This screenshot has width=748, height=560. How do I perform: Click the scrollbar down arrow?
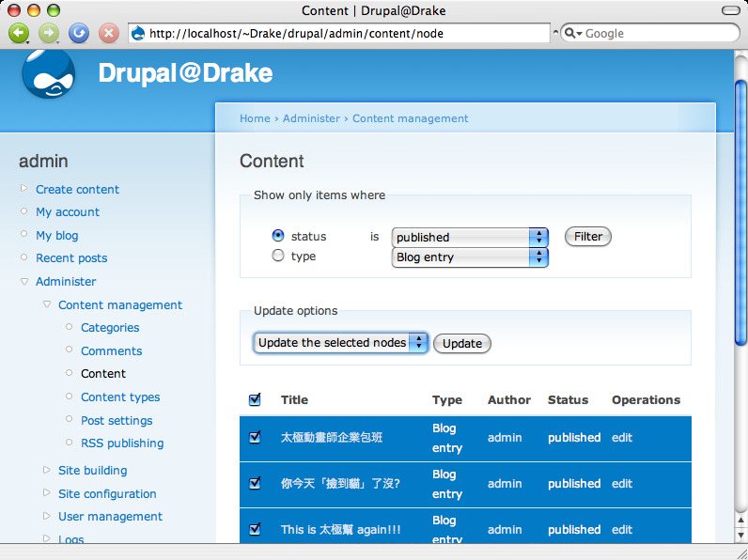pos(740,535)
